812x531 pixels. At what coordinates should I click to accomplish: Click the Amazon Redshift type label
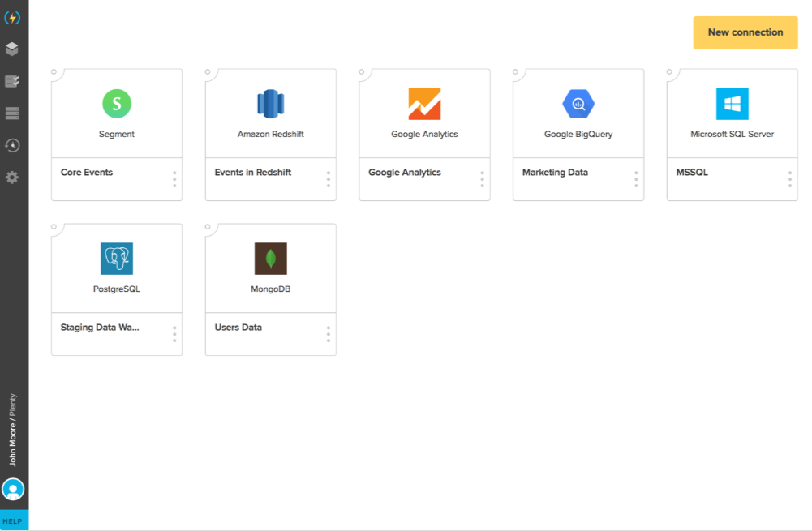click(x=270, y=134)
